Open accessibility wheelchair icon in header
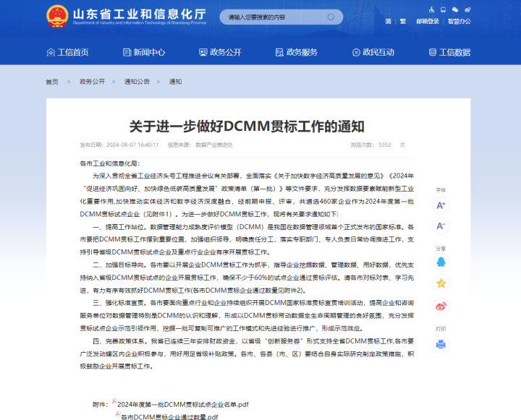Viewport: 521px width, 420px height. tap(433, 9)
